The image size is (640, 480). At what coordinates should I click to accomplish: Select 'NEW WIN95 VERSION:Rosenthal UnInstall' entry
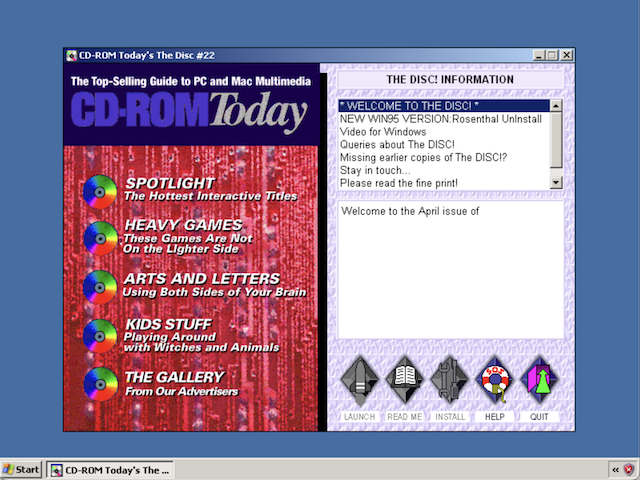(444, 119)
